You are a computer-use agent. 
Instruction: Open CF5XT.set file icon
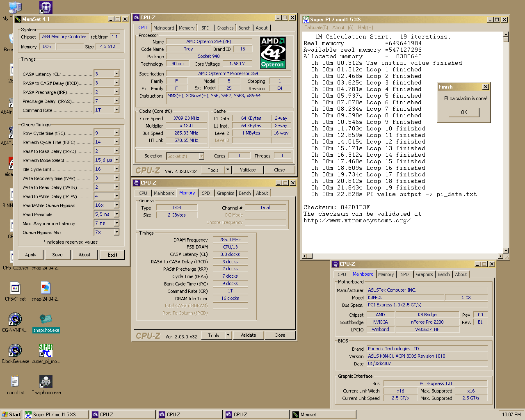coord(15,288)
